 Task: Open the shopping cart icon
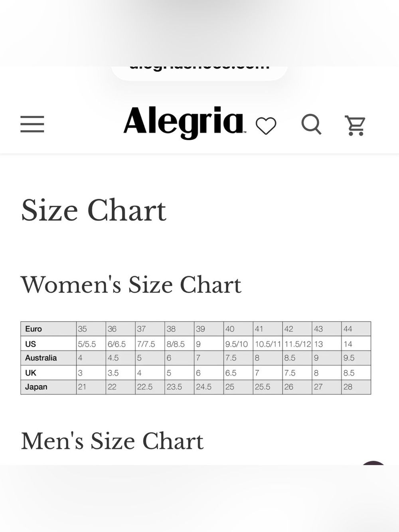click(355, 126)
